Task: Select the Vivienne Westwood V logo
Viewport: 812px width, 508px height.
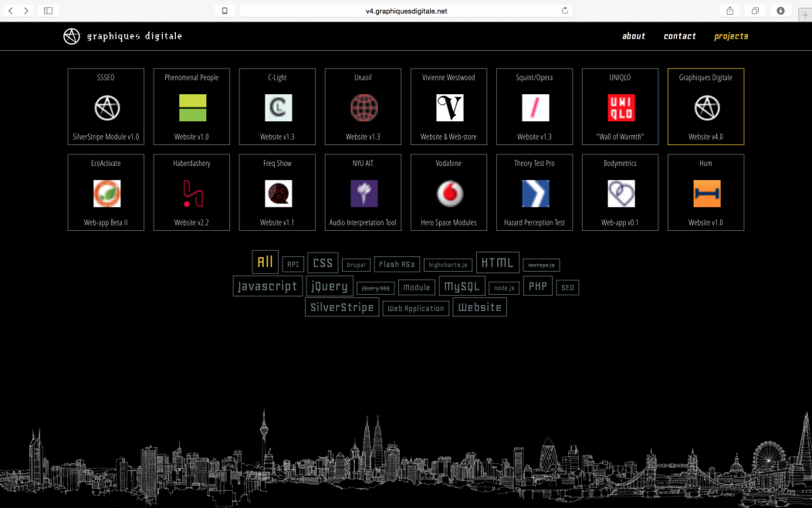Action: click(x=449, y=108)
